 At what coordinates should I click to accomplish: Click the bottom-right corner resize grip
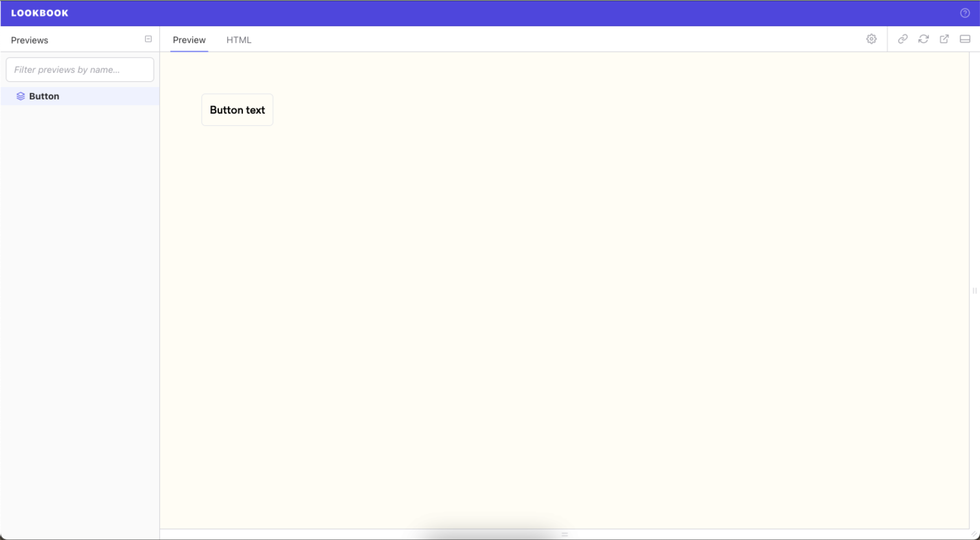(974, 534)
